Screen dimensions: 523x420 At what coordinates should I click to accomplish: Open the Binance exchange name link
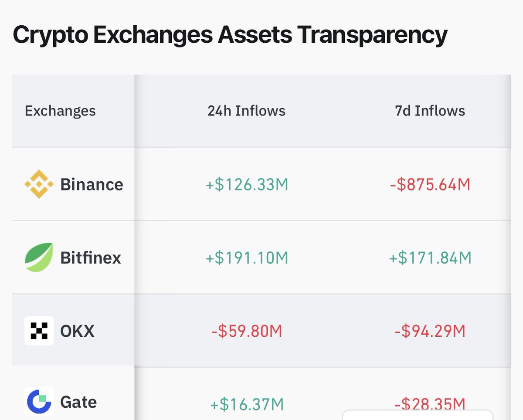92,184
